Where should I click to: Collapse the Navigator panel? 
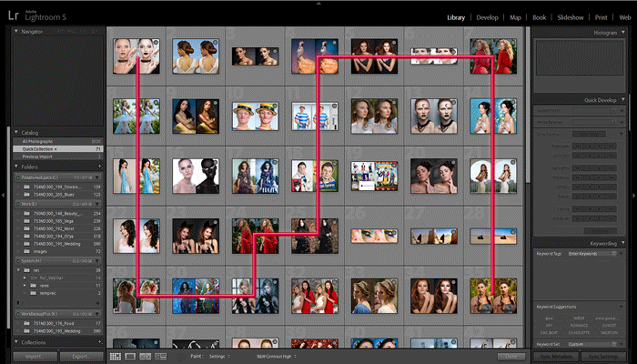click(16, 31)
